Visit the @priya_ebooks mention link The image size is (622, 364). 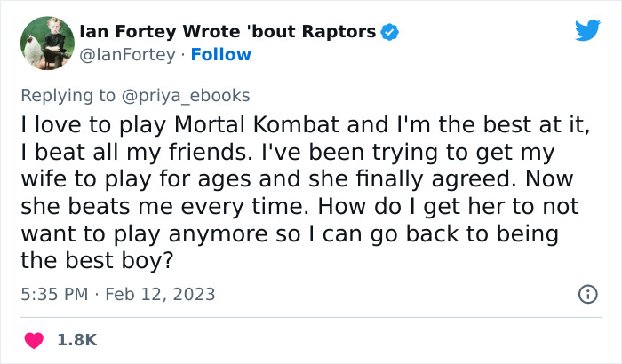tap(194, 94)
